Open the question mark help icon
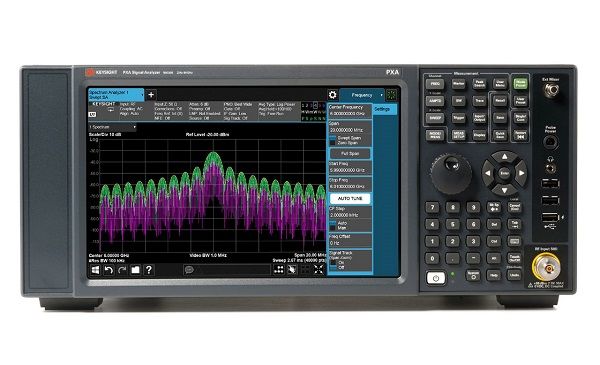 click(x=149, y=270)
